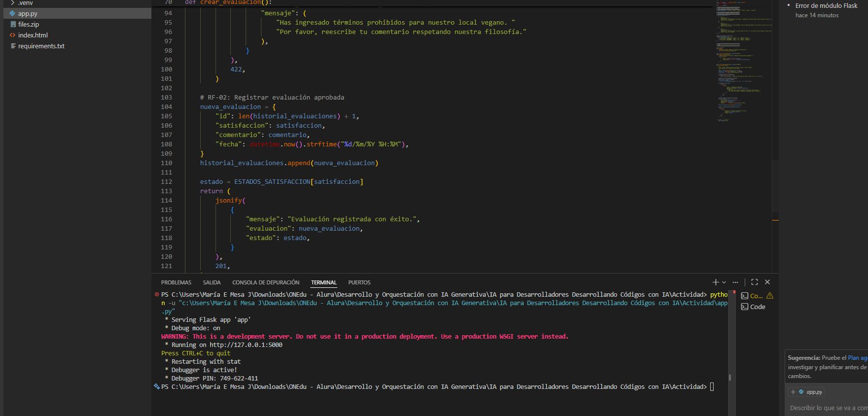Close the bottom terminal panel
Image resolution: width=868 pixels, height=416 pixels.
point(767,282)
